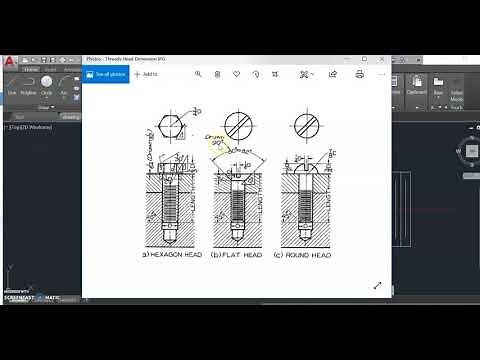Click the Open file icon in AutoCAD toolbar

(34, 60)
